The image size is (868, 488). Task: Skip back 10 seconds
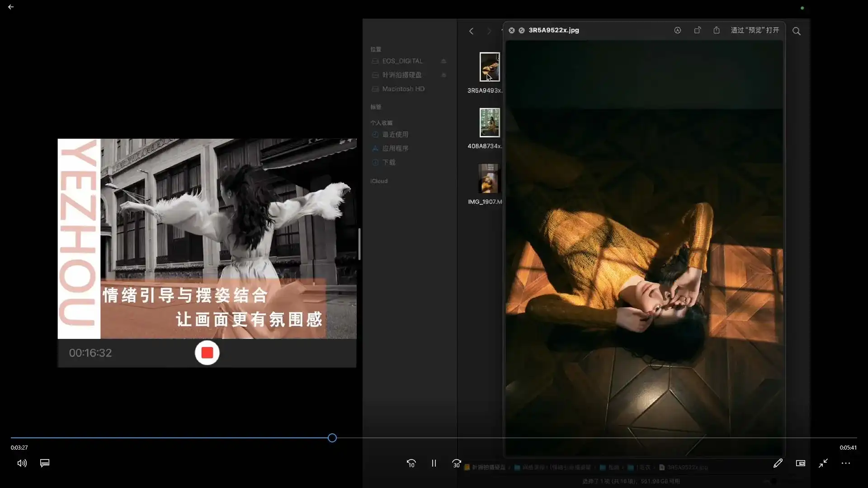(x=411, y=463)
